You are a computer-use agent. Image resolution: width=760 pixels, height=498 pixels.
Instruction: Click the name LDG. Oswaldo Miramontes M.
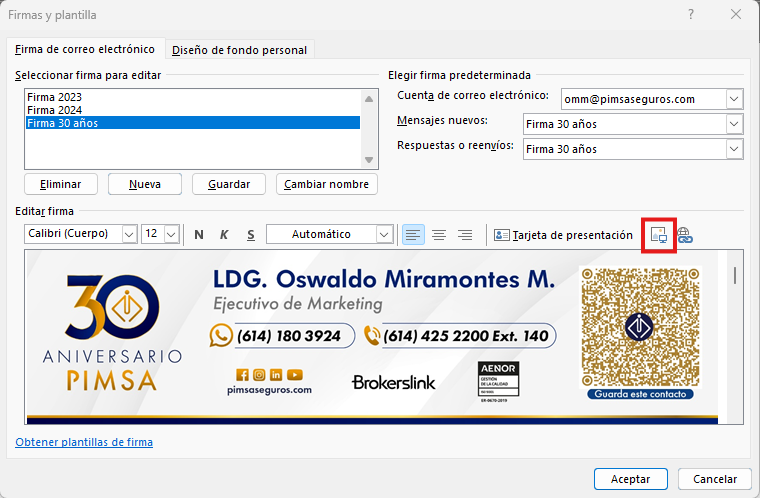coord(384,279)
